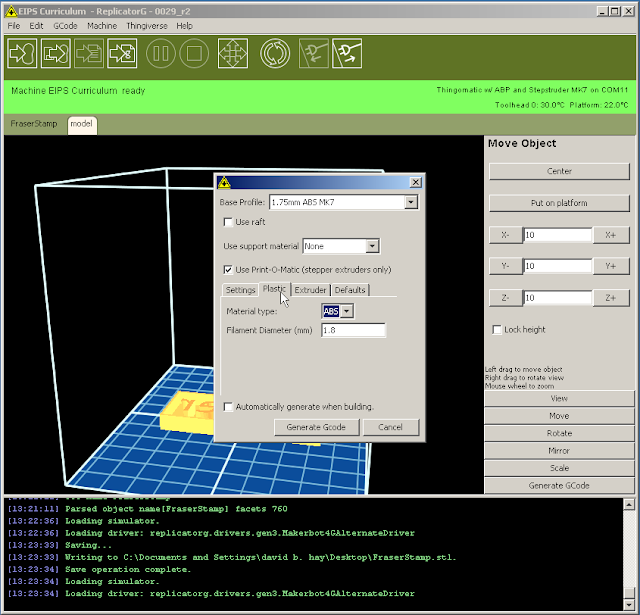Open the GCode menu

(65, 25)
